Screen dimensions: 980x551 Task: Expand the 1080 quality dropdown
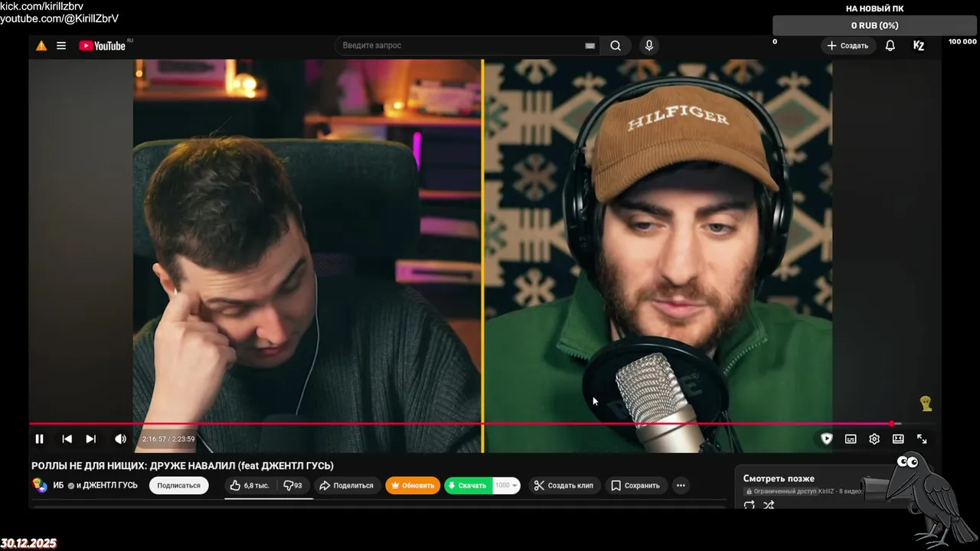click(x=506, y=485)
